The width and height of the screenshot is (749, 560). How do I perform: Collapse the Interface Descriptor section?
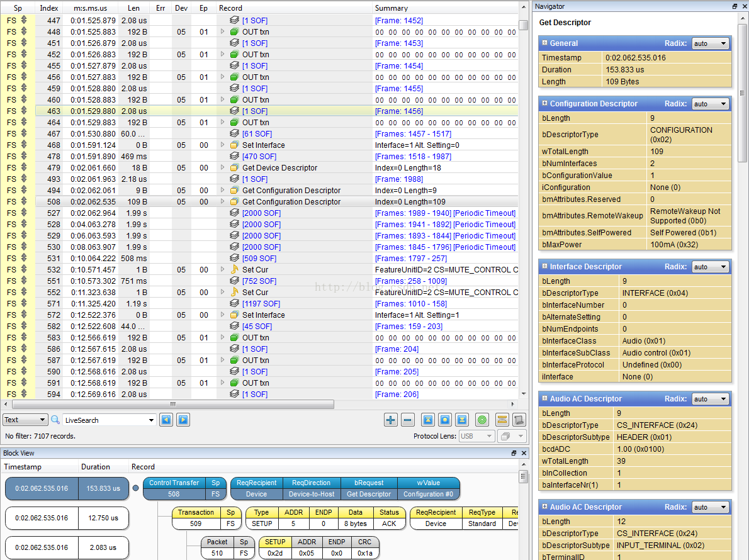pyautogui.click(x=544, y=266)
